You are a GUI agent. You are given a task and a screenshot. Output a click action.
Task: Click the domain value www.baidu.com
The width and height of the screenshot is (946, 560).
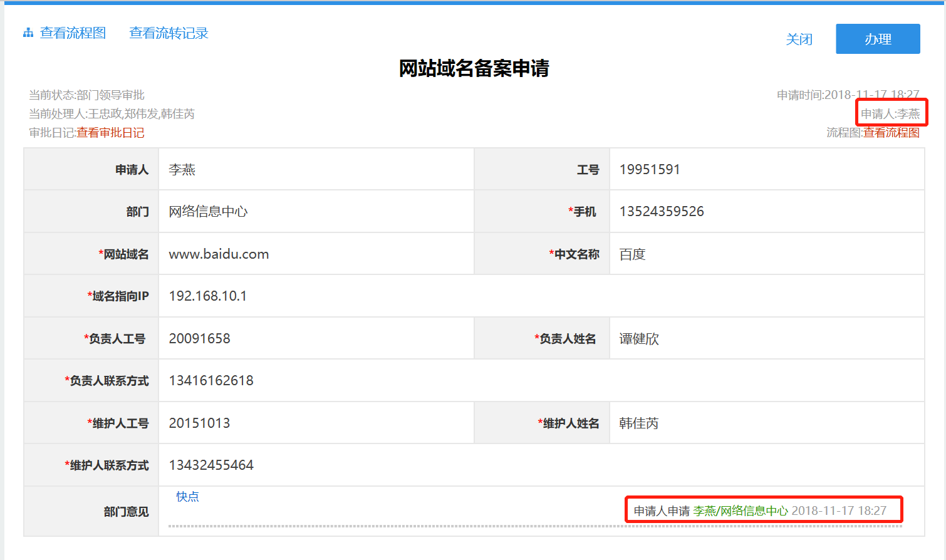click(219, 254)
